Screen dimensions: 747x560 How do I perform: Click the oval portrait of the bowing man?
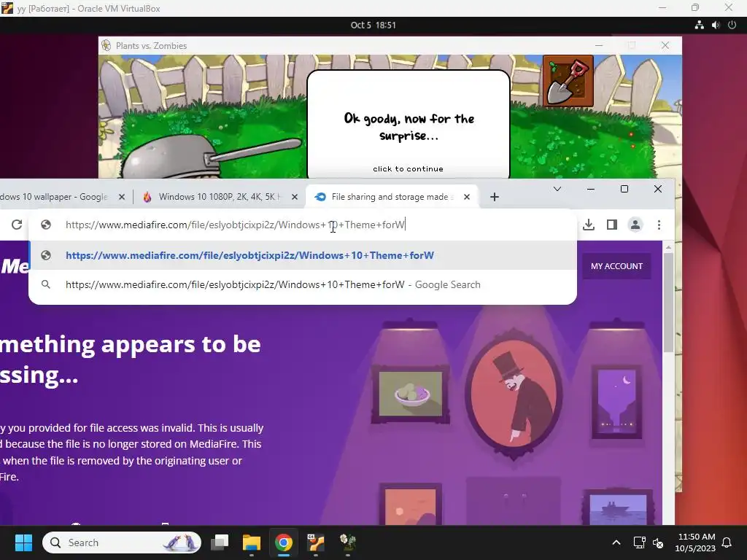coord(514,394)
